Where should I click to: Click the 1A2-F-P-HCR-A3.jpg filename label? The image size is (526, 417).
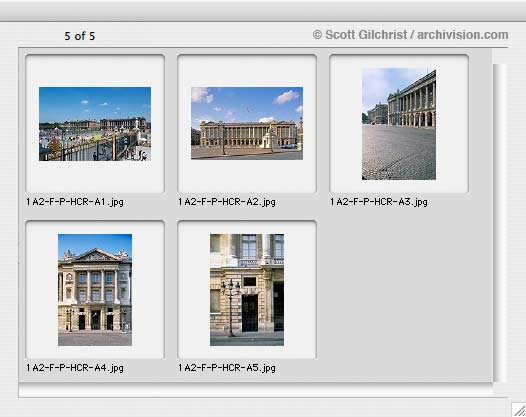pos(379,202)
